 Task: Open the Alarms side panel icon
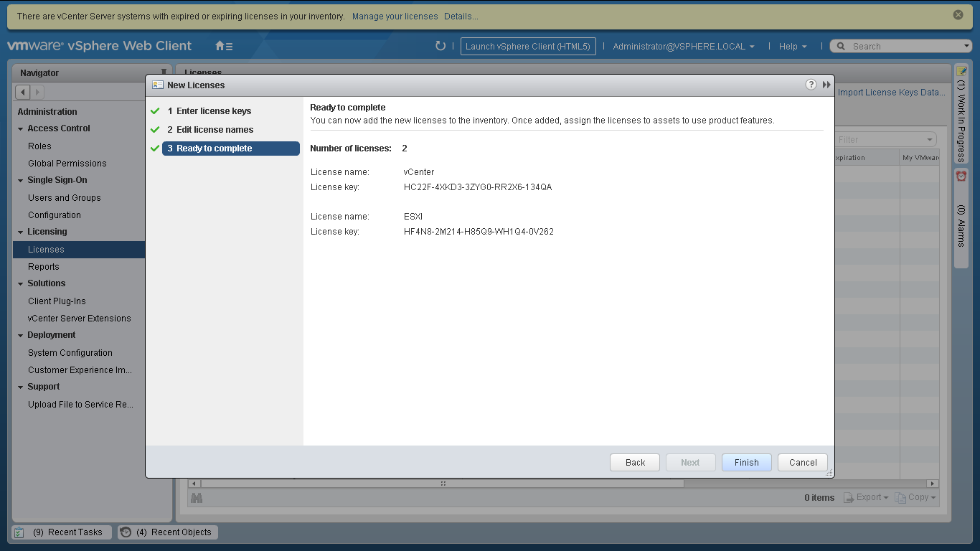pos(961,176)
